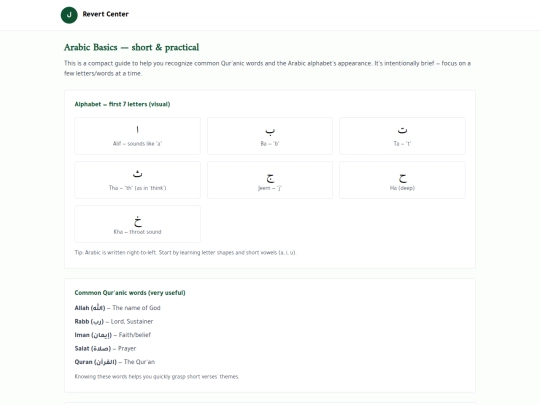Image resolution: width=540 pixels, height=405 pixels.
Task: Select the Kha throat sound card
Action: 137,224
